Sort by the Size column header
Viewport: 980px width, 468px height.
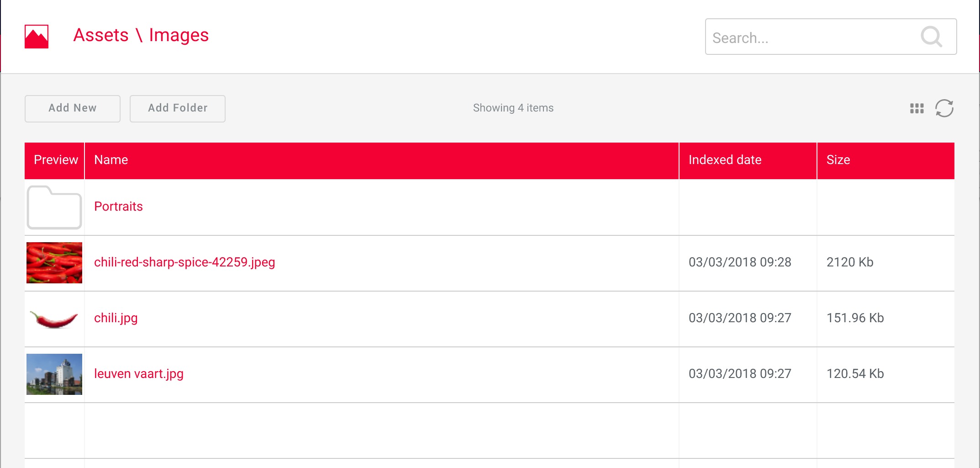pyautogui.click(x=886, y=160)
